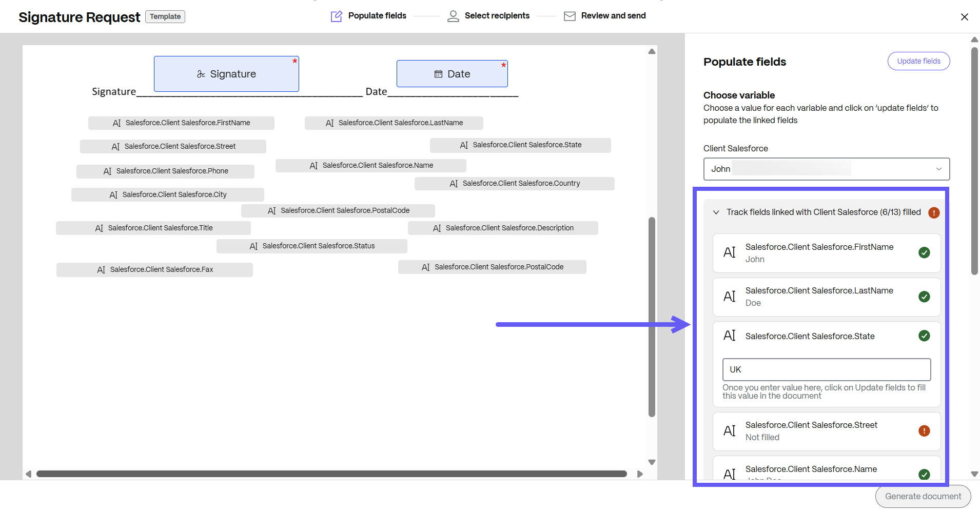Open the Salesforce.Street Not filled row

click(x=827, y=431)
